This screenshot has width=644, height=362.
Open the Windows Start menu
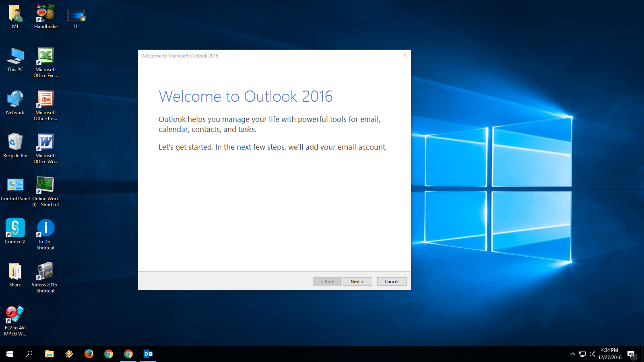pos(10,354)
